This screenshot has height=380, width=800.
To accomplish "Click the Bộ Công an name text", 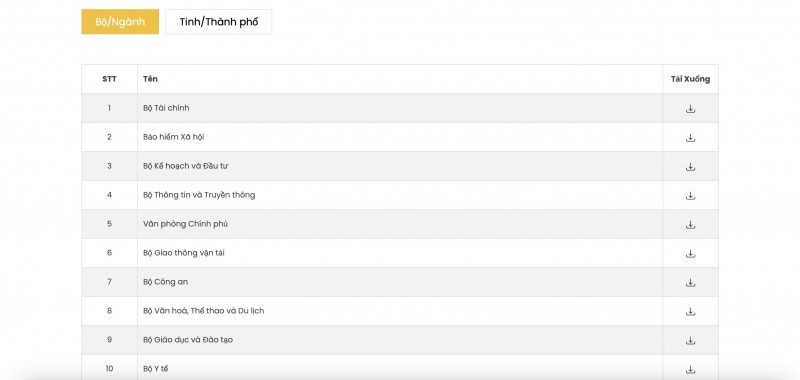I will [x=165, y=282].
